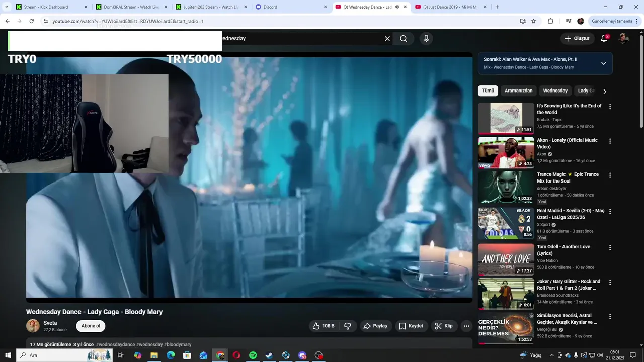Screen dimensions: 644x362
Task: Switch to Discord tab
Action: [291, 7]
